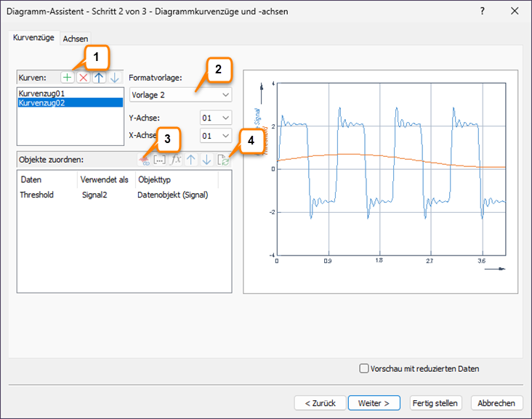Click the refresh object assignment icon
Screen dimensions: 532x419
pos(222,160)
